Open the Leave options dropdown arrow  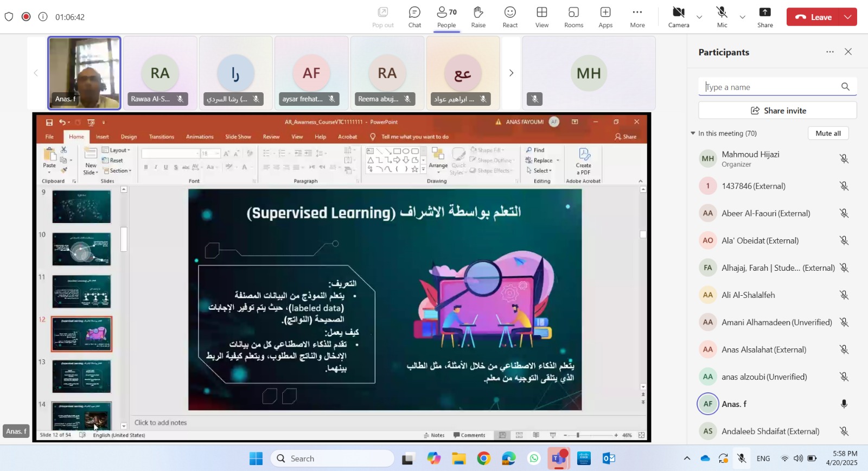pos(848,17)
